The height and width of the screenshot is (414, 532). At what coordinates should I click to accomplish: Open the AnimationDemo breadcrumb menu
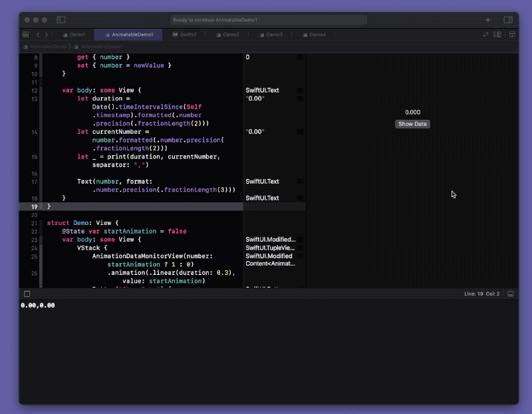point(49,47)
